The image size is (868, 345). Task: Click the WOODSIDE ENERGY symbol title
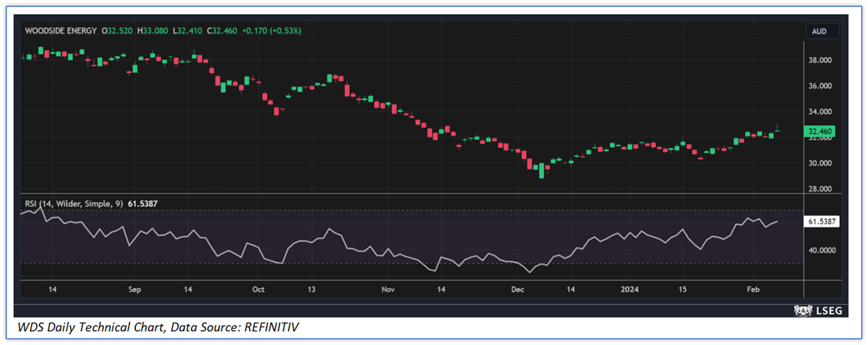[x=61, y=31]
